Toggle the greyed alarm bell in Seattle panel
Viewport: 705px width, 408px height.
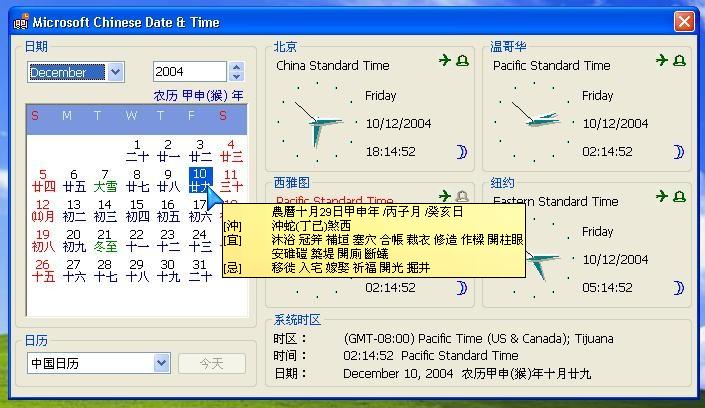tap(462, 196)
